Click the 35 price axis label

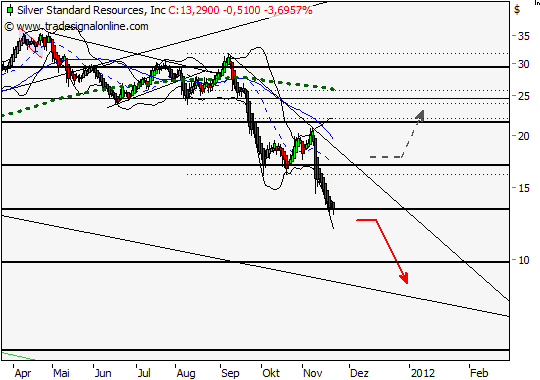[x=523, y=36]
